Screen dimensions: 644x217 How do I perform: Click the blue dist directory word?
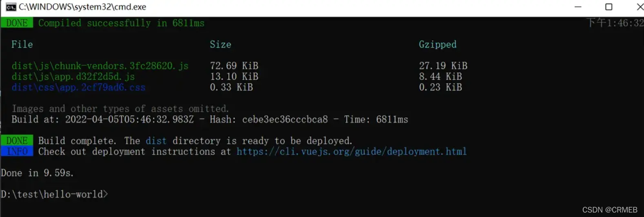click(x=156, y=141)
